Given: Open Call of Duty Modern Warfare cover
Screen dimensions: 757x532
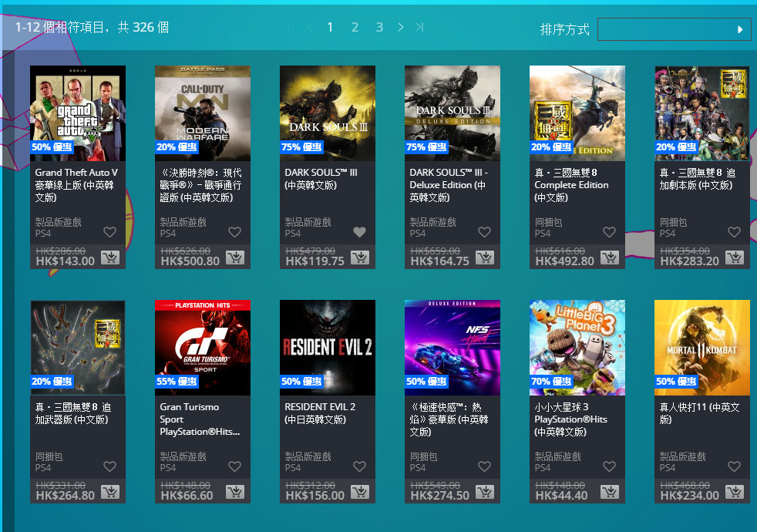Looking at the screenshot, I should click(x=203, y=113).
